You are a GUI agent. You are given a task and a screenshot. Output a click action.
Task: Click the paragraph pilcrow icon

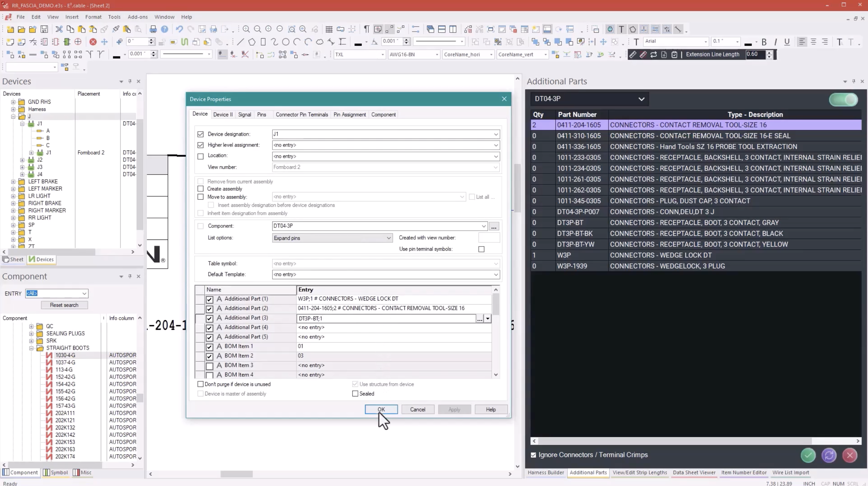coord(366,29)
